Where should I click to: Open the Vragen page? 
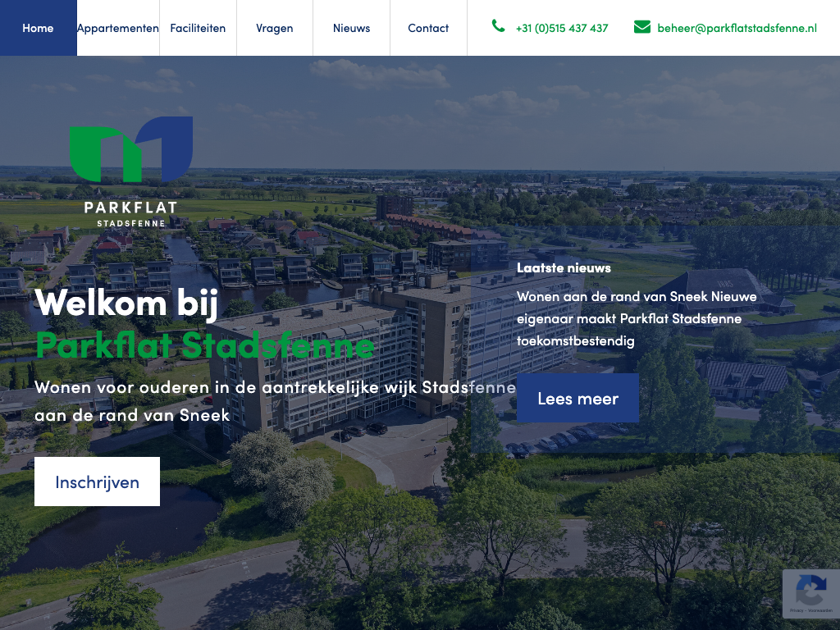pyautogui.click(x=274, y=28)
